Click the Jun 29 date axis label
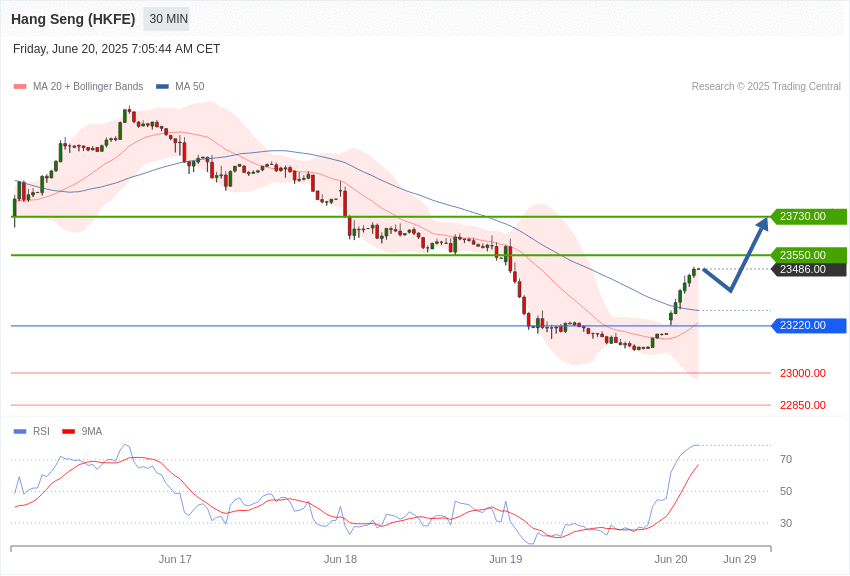 click(739, 559)
